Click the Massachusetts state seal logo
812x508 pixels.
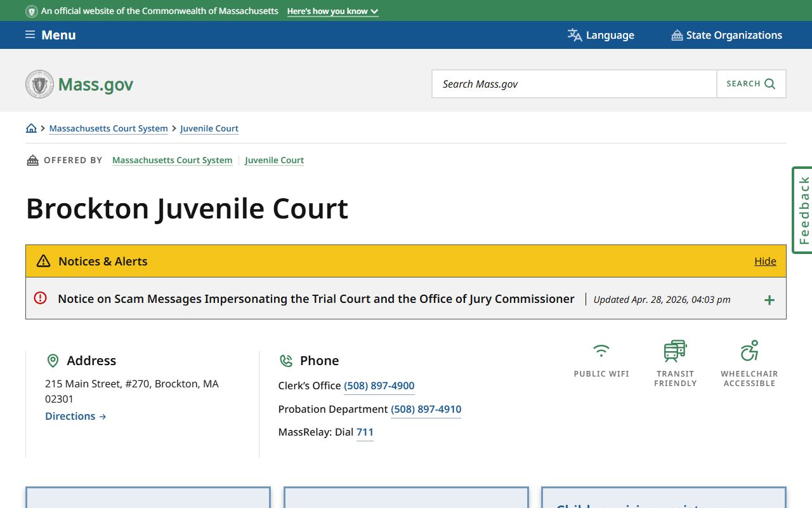(x=39, y=84)
